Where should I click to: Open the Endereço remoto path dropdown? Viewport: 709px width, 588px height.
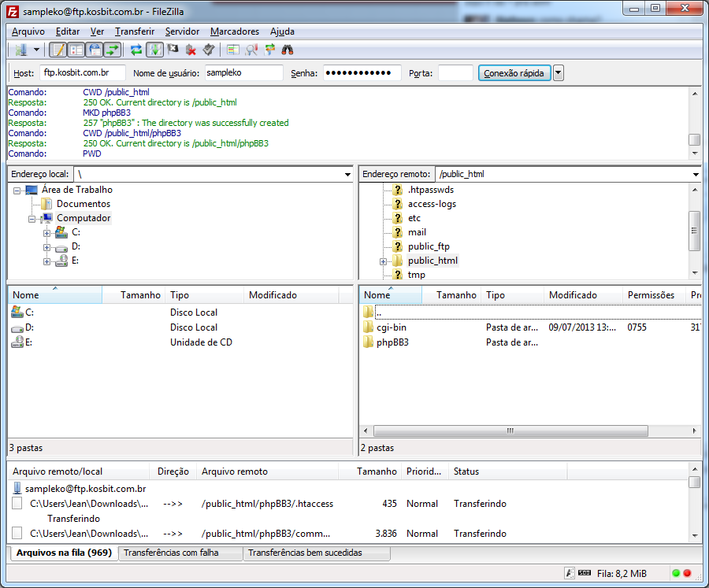pos(696,175)
